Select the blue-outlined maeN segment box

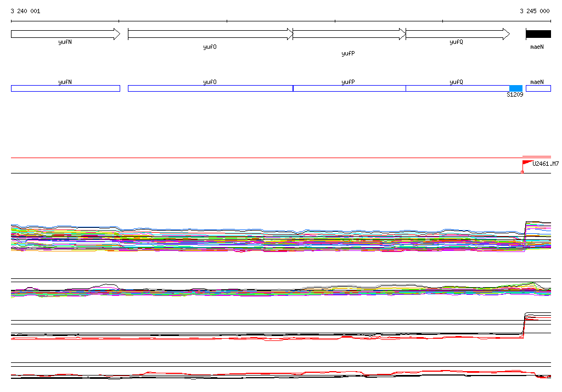(x=538, y=88)
